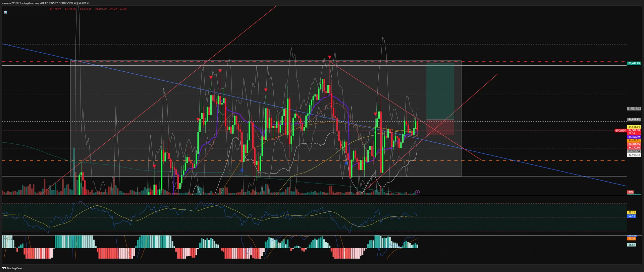Click the -274.29 (-0.32%) change value
This screenshot has height=272, width=644.
click(118, 9)
